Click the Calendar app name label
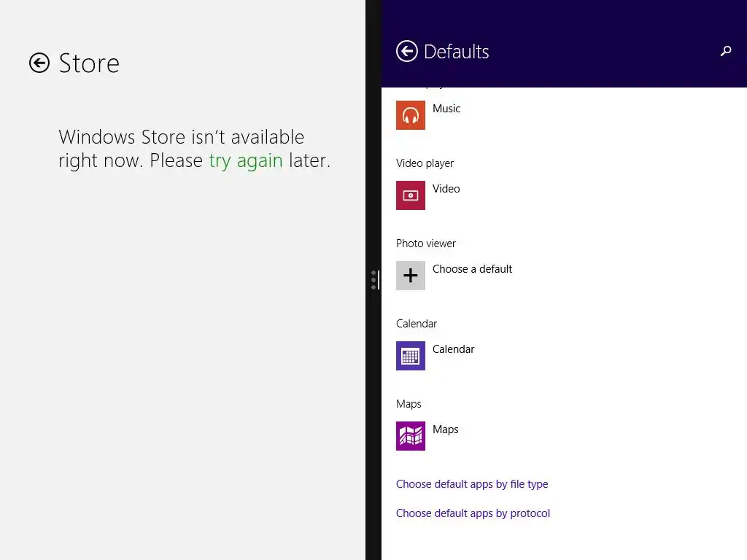747x560 pixels. click(x=453, y=349)
